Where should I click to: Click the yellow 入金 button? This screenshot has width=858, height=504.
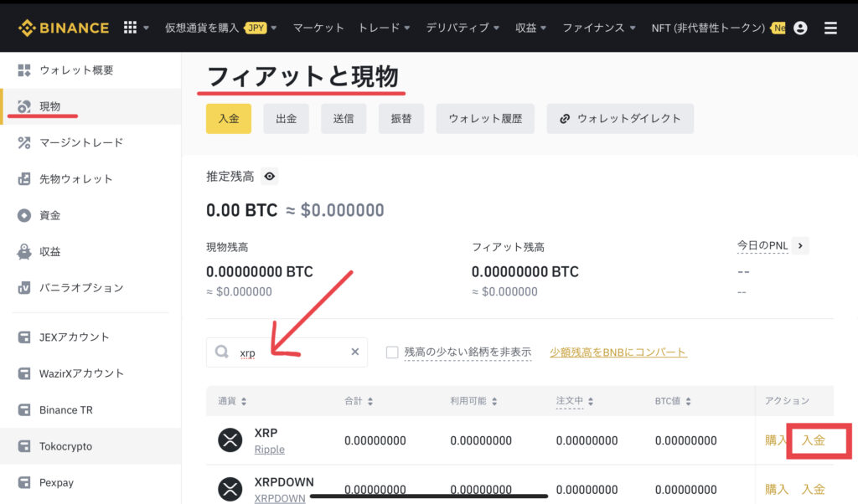point(229,119)
